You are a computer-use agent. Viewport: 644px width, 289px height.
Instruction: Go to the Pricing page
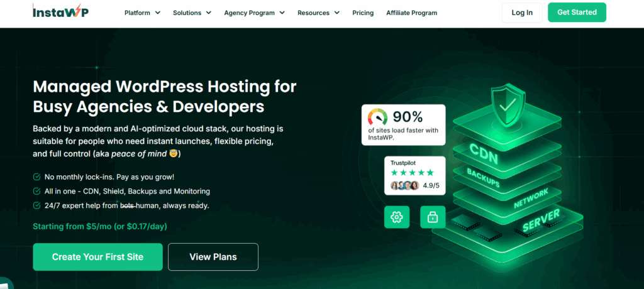point(363,13)
